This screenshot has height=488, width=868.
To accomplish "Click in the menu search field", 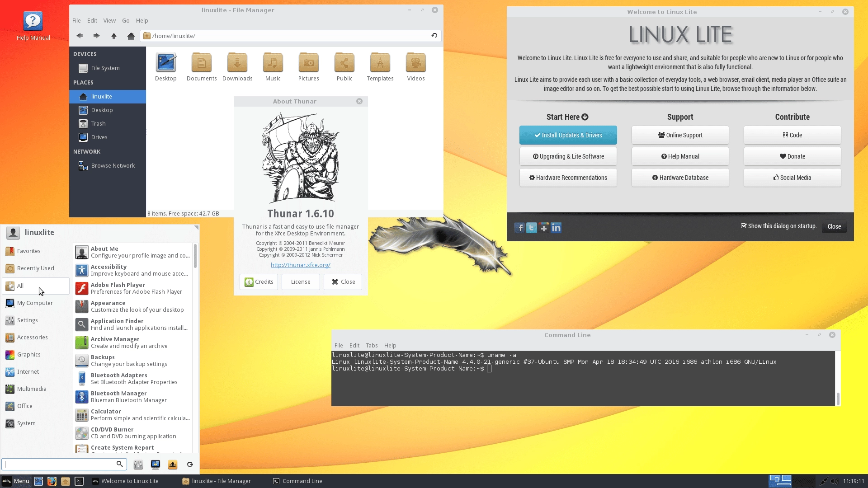I will (64, 464).
